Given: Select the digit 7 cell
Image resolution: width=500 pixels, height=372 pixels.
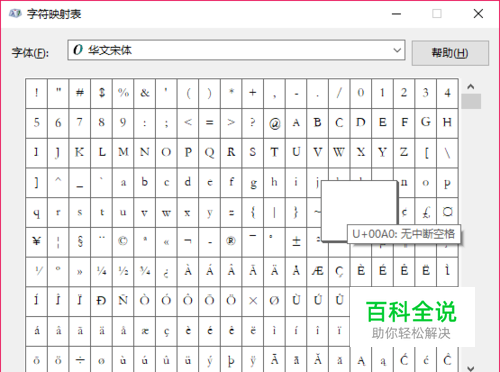Looking at the screenshot, I should click(x=80, y=123).
